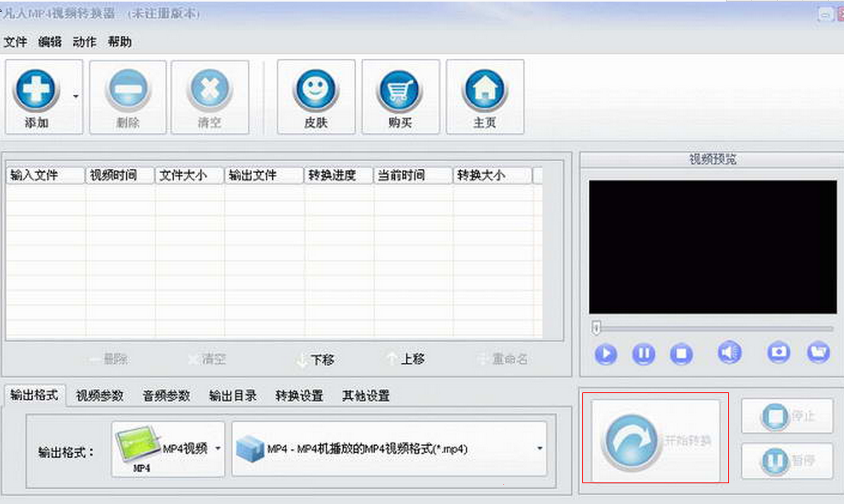Click the 皮肤 (Skin) smiley icon
The height and width of the screenshot is (504, 844).
(316, 89)
